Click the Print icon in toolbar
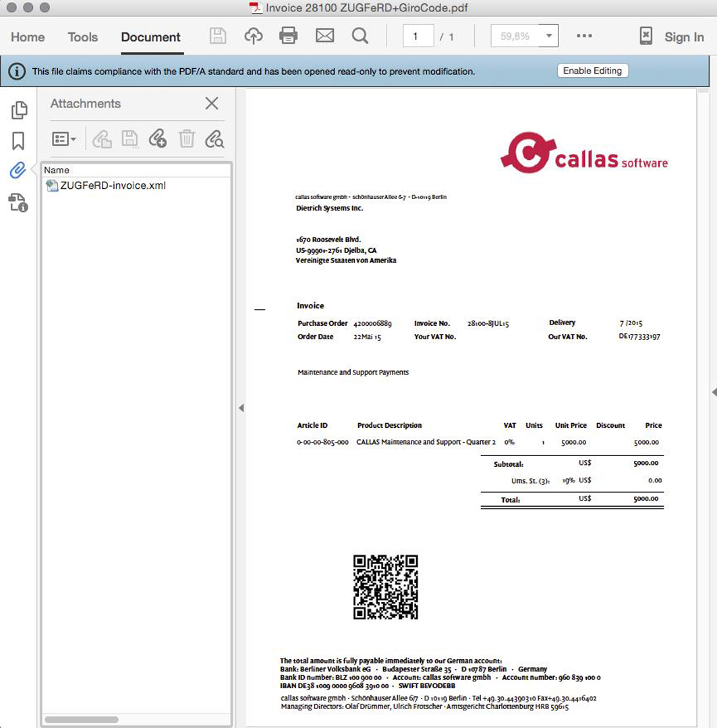This screenshot has height=728, width=717. [289, 36]
